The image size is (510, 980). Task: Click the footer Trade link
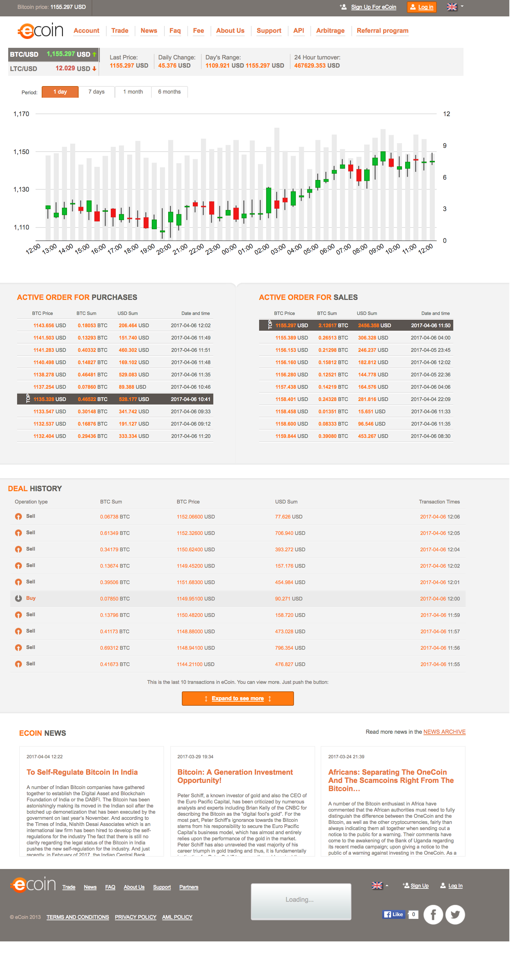pyautogui.click(x=69, y=887)
